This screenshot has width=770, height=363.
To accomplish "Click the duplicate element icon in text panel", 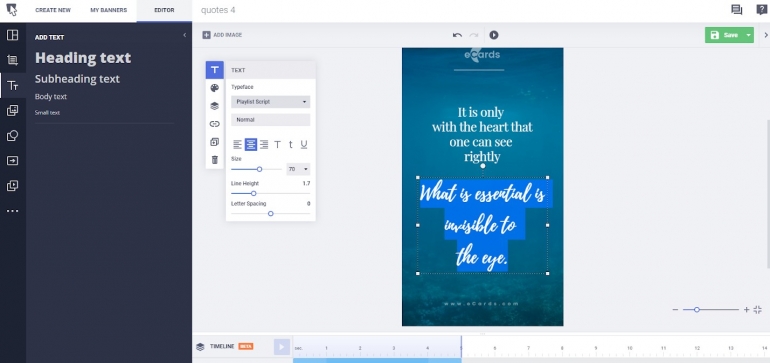I will pyautogui.click(x=215, y=142).
